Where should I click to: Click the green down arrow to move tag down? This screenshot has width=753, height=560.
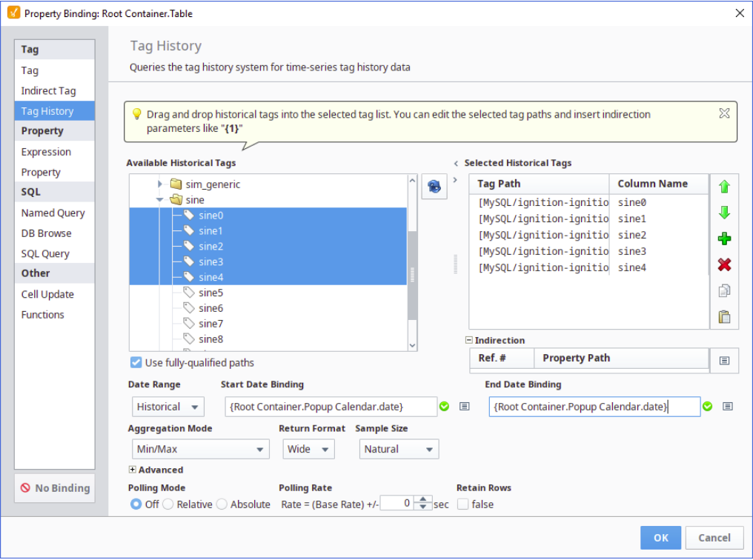[724, 213]
